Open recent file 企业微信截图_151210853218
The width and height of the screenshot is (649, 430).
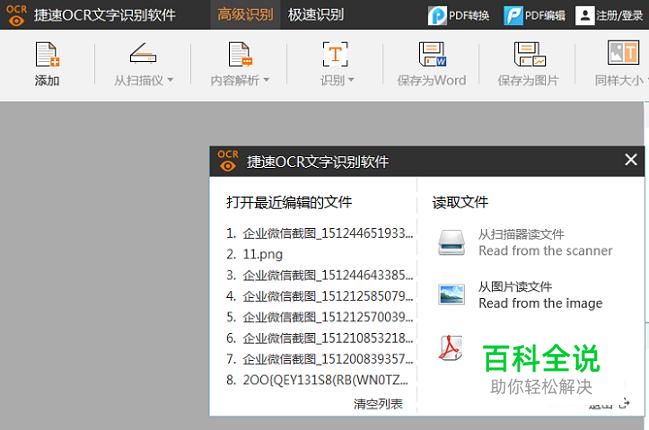320,338
